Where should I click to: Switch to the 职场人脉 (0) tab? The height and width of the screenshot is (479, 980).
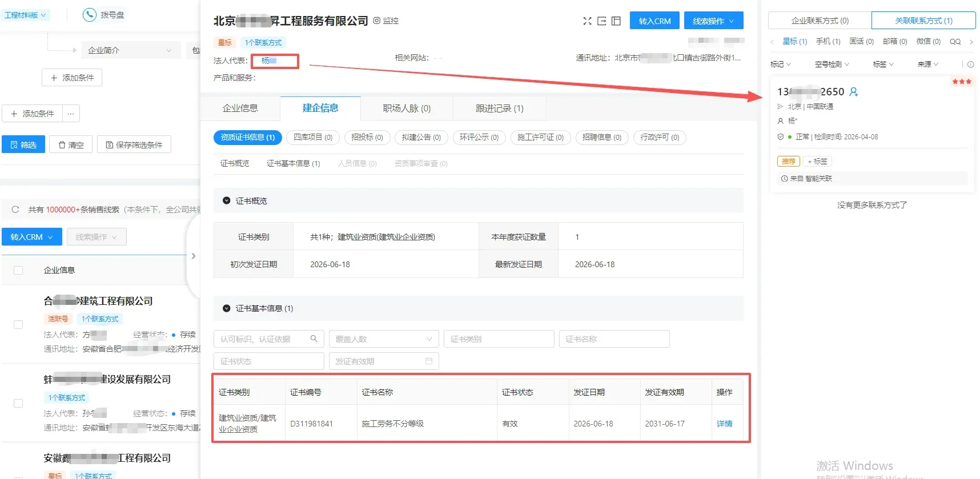click(407, 108)
